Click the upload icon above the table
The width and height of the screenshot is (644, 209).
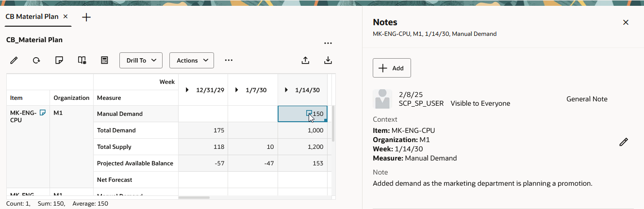tap(305, 60)
